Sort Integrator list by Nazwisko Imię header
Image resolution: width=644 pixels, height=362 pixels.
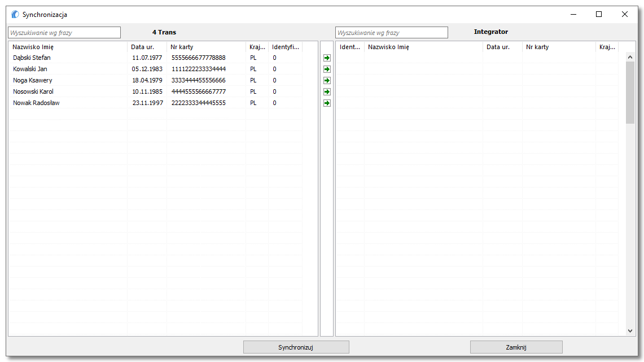(423, 47)
